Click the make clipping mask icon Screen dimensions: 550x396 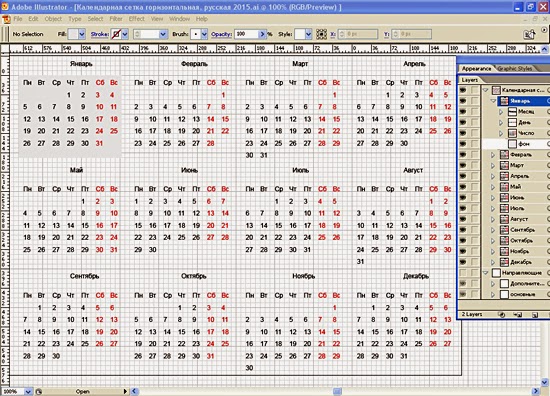click(x=502, y=315)
